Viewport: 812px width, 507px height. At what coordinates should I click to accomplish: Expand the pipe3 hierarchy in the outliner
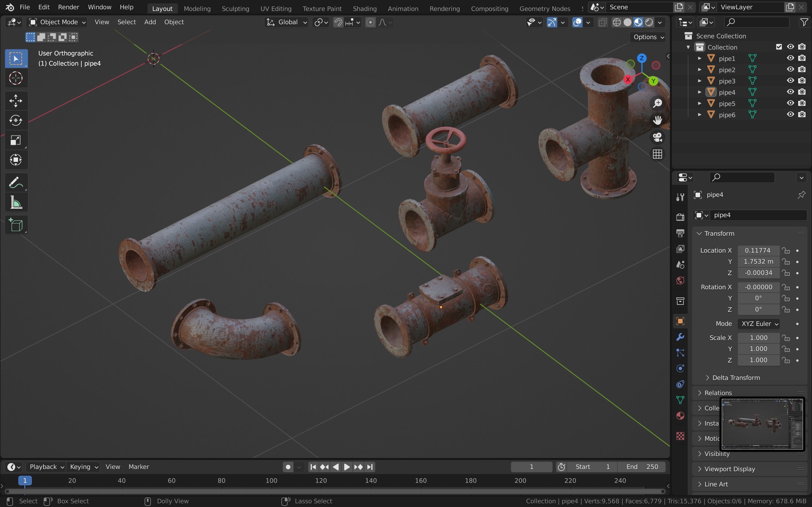click(700, 81)
